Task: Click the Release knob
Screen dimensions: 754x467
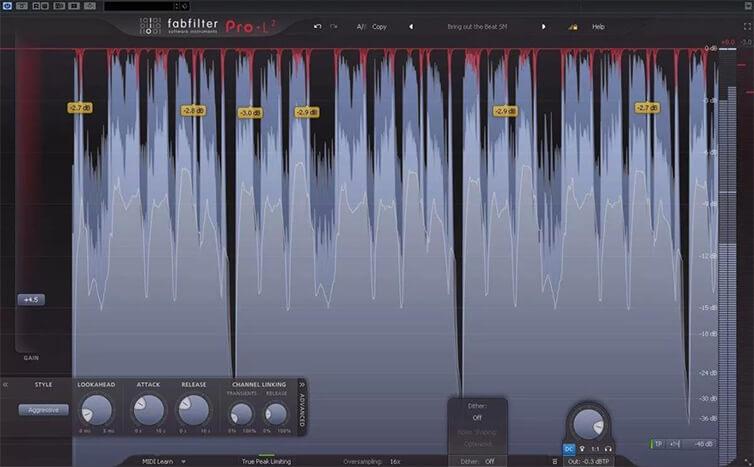Action: click(x=194, y=410)
